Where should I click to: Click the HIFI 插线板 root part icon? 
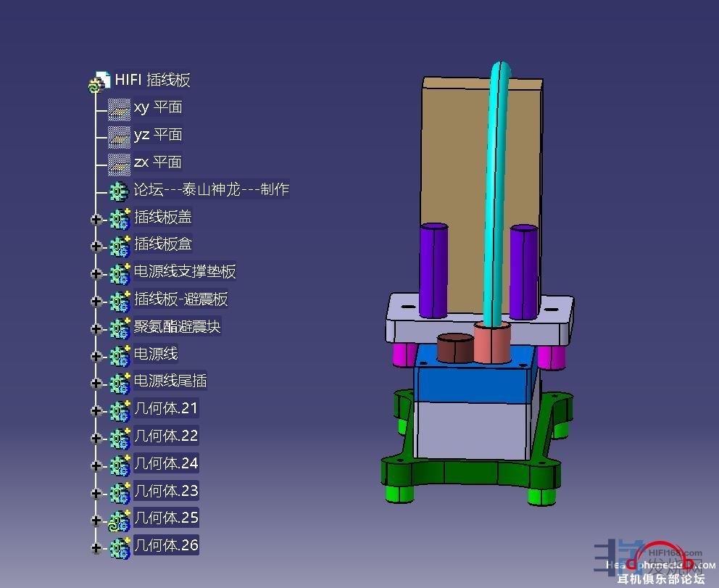101,80
